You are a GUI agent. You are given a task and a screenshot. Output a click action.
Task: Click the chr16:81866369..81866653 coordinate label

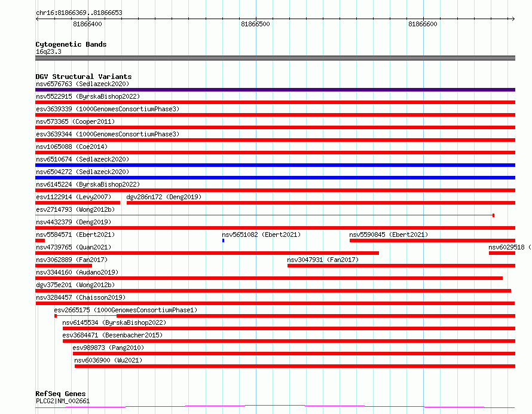(79, 13)
